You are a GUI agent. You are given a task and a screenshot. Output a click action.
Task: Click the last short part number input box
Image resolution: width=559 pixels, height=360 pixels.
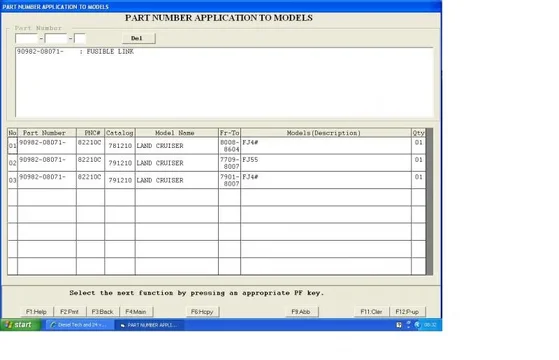[x=80, y=38]
